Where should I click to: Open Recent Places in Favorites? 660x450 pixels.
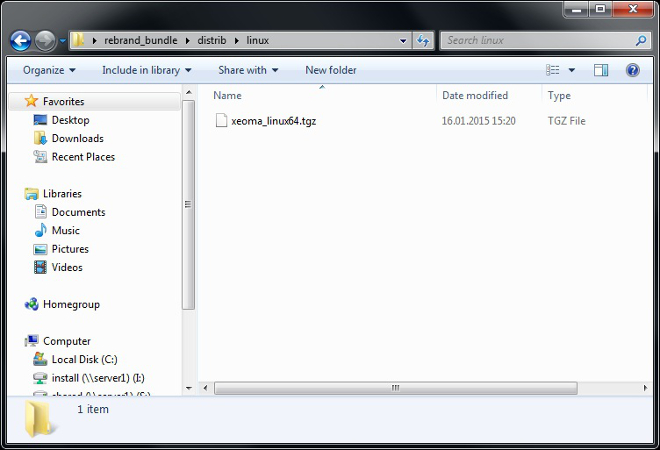click(x=83, y=157)
